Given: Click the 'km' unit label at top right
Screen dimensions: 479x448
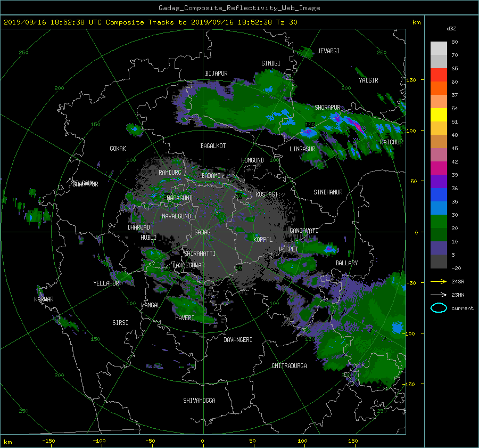Looking at the screenshot, I should [x=417, y=22].
